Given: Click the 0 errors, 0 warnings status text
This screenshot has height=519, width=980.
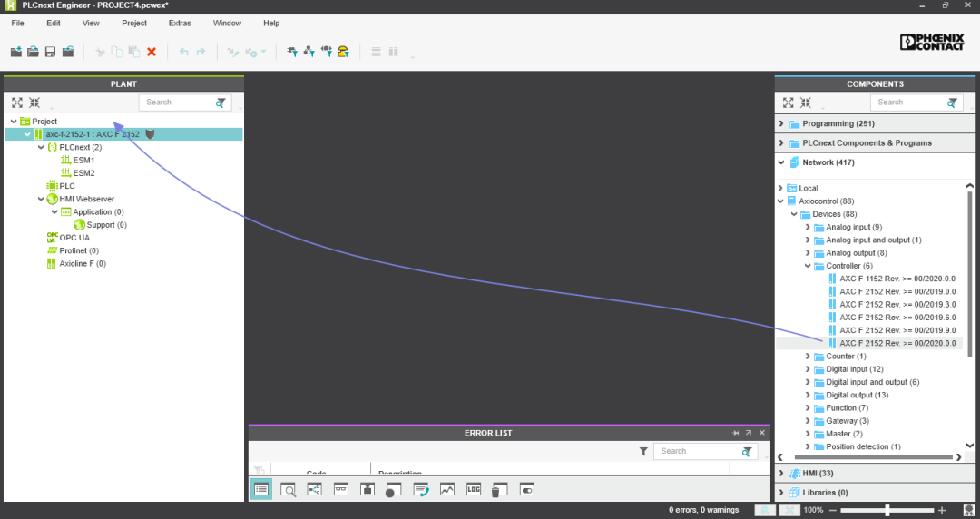Looking at the screenshot, I should (704, 510).
